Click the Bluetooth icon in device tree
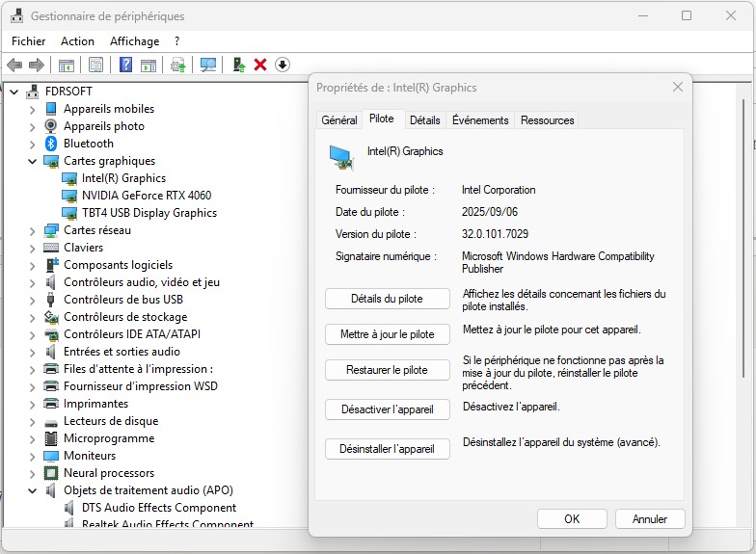This screenshot has height=554, width=756. (x=51, y=144)
